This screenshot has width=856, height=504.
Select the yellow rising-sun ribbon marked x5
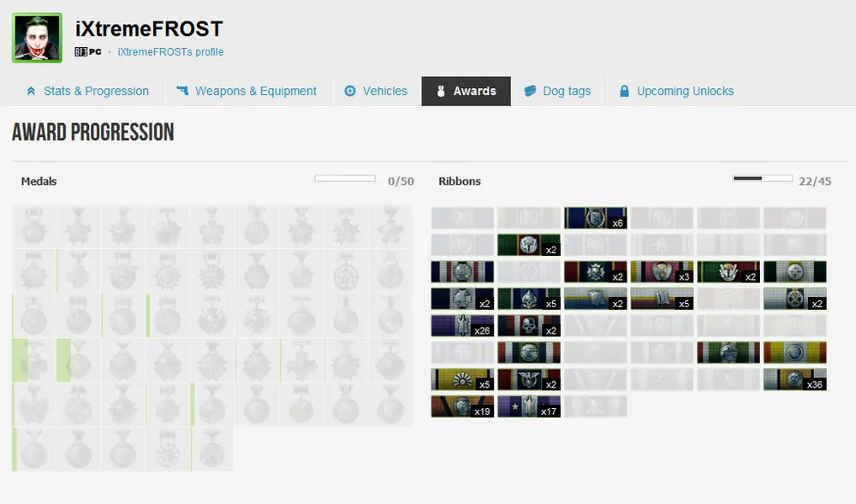462,380
